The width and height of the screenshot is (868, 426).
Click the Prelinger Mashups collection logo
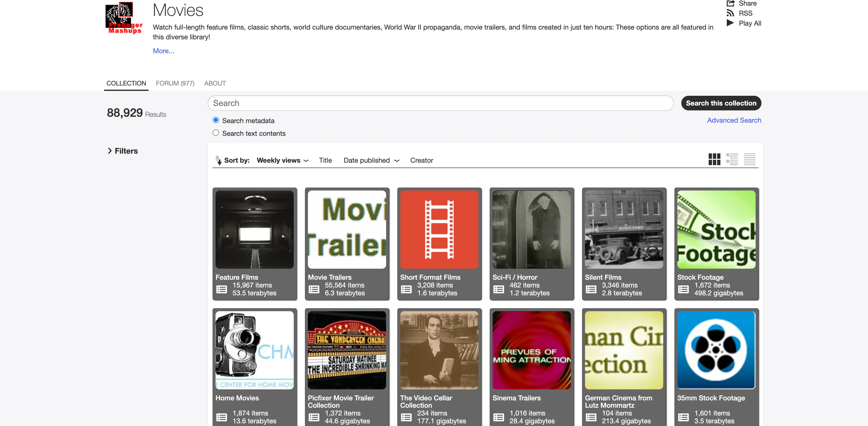pos(124,18)
